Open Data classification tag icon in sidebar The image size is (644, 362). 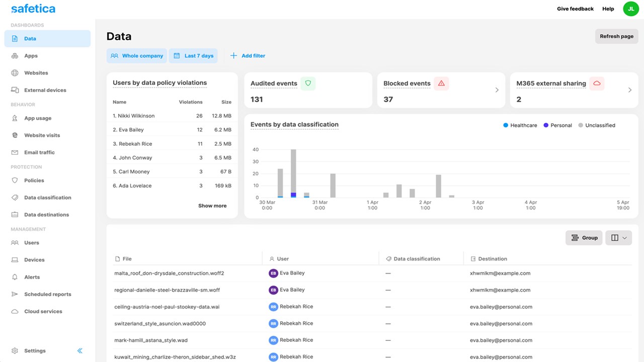tap(15, 198)
